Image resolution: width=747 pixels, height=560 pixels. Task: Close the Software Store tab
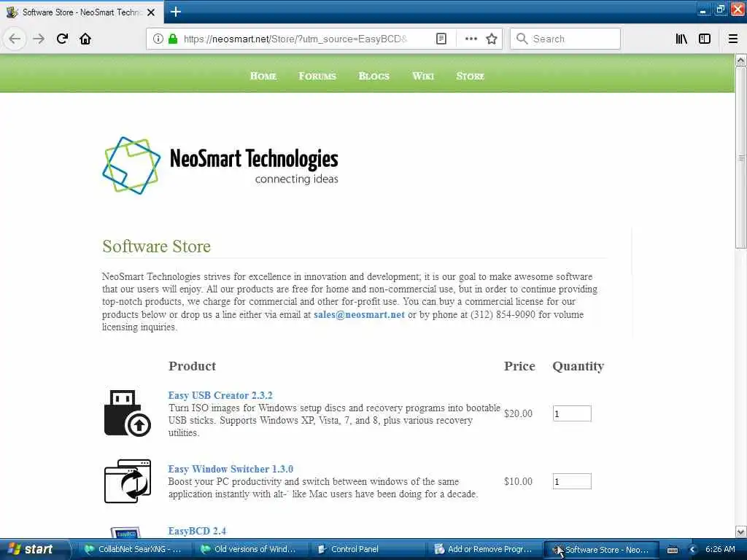pos(151,12)
